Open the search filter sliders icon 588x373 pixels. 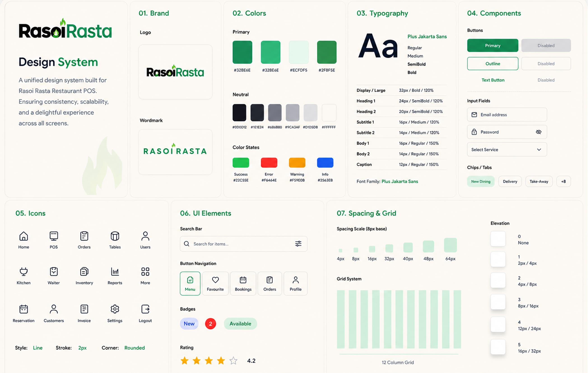click(298, 244)
